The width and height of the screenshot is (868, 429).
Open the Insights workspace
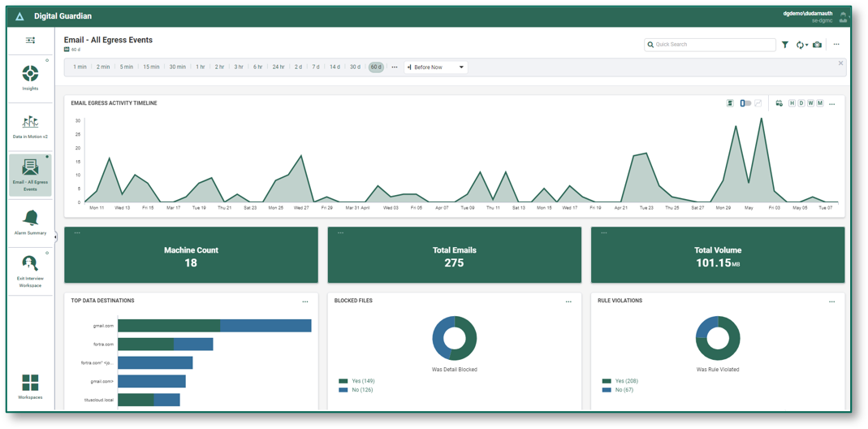pyautogui.click(x=30, y=76)
